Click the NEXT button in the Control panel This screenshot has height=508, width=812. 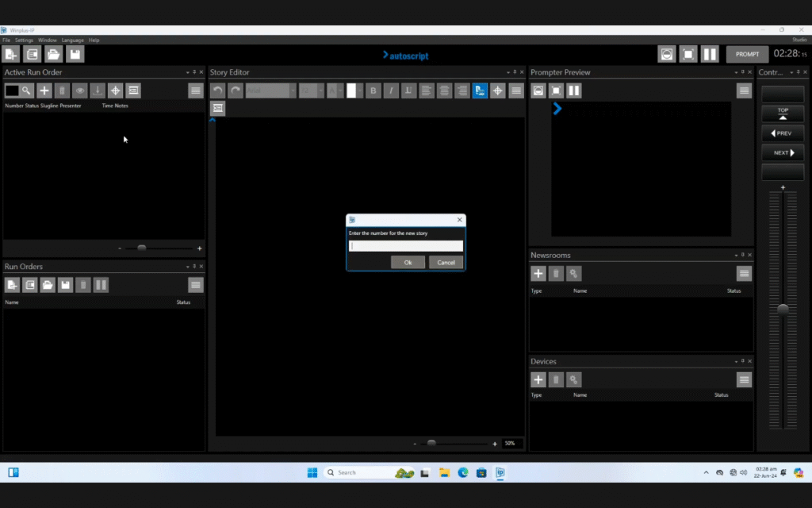tap(782, 152)
